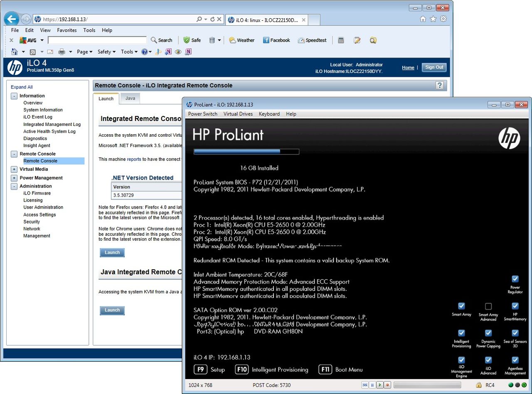Open System Information in the sidebar
This screenshot has width=532, height=394.
pos(43,110)
